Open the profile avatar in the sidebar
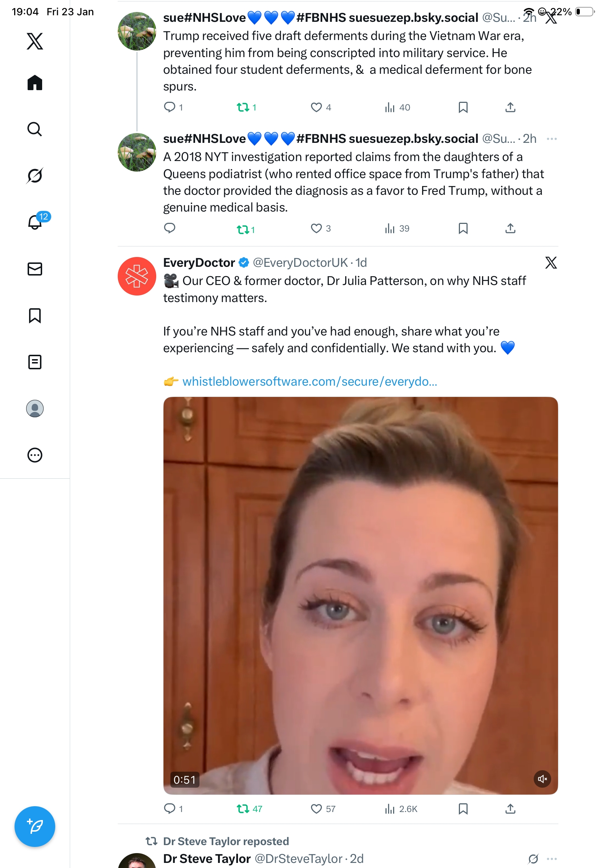This screenshot has width=606, height=868. 35,408
